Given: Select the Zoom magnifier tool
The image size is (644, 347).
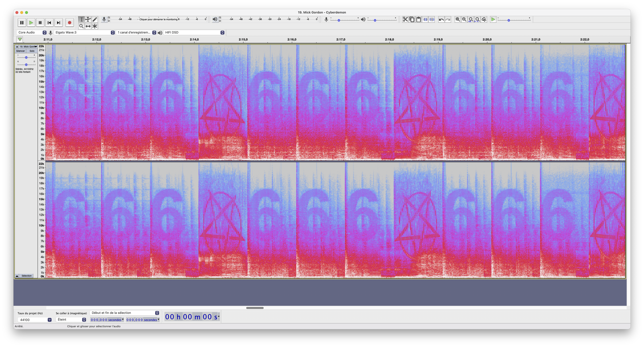Looking at the screenshot, I should click(81, 26).
